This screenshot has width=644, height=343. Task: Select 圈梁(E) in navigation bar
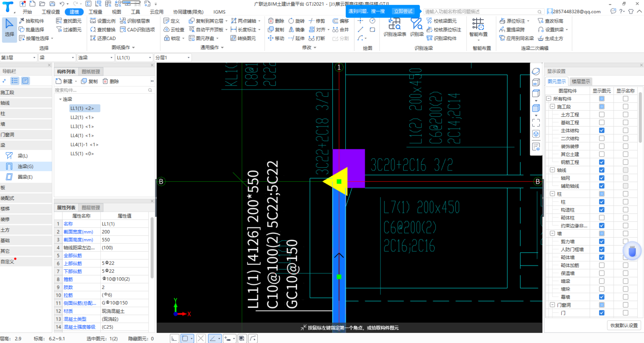[26, 177]
